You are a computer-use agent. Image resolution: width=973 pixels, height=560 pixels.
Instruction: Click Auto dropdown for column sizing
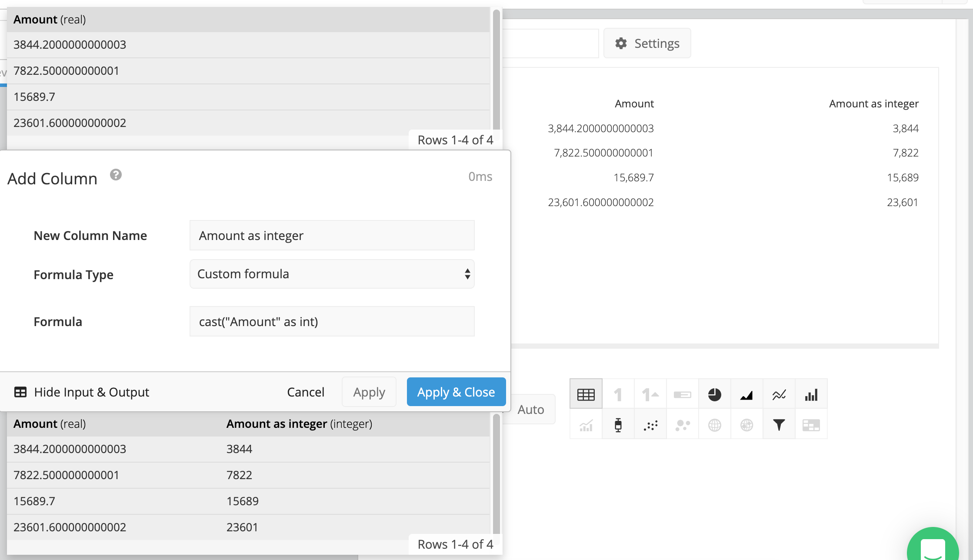coord(531,409)
